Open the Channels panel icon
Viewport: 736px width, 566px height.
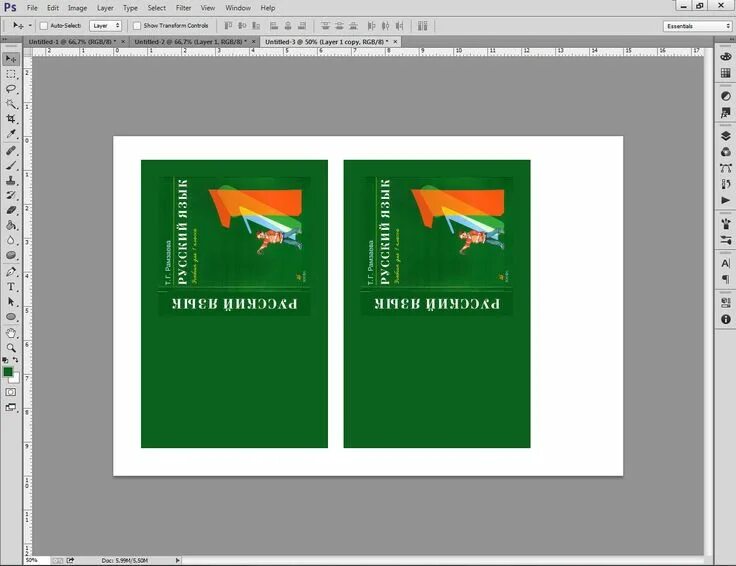click(726, 152)
